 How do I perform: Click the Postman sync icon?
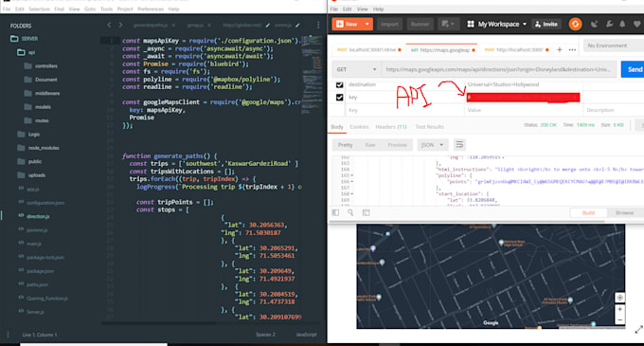click(x=575, y=25)
